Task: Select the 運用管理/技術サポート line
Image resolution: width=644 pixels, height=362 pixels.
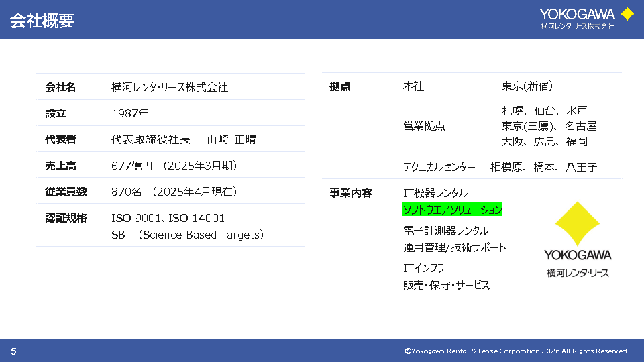Action: point(454,247)
